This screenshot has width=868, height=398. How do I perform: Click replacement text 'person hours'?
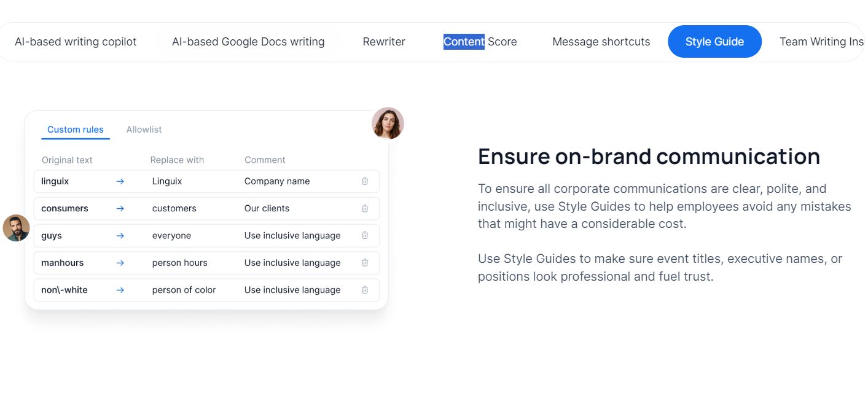pyautogui.click(x=180, y=262)
